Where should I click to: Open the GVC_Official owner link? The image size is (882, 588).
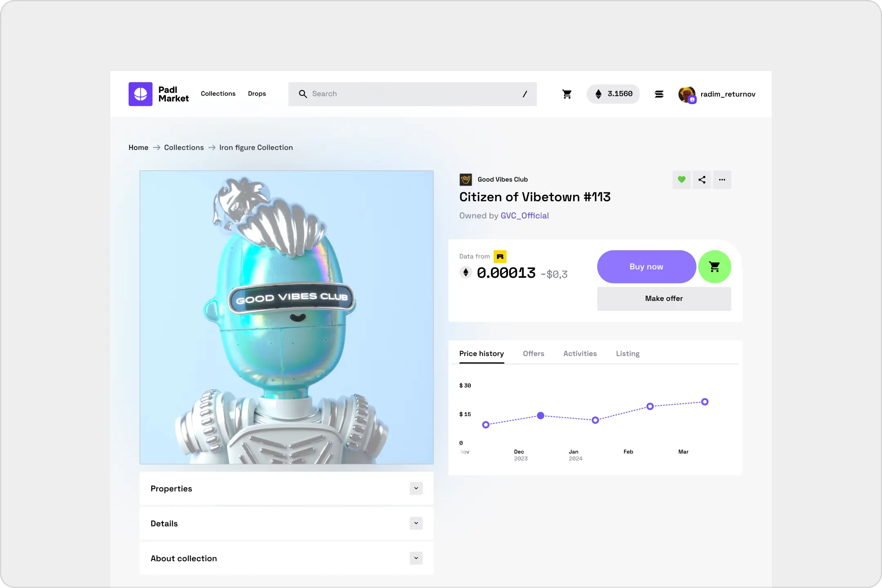click(524, 216)
